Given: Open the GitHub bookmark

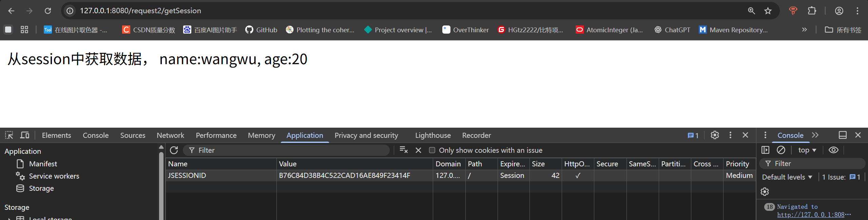Looking at the screenshot, I should [x=261, y=30].
